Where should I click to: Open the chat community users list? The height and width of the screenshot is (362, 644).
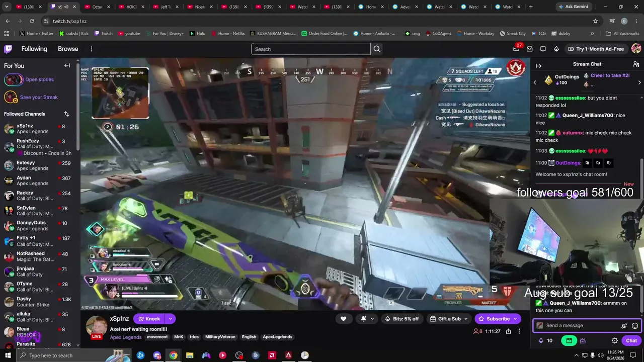[x=636, y=64]
